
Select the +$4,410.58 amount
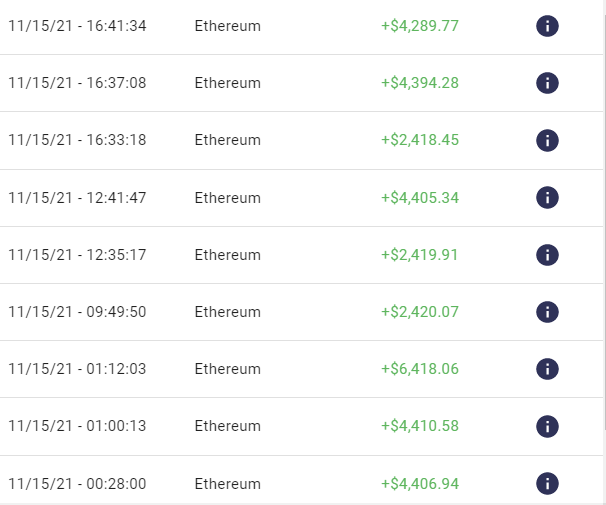pyautogui.click(x=420, y=427)
